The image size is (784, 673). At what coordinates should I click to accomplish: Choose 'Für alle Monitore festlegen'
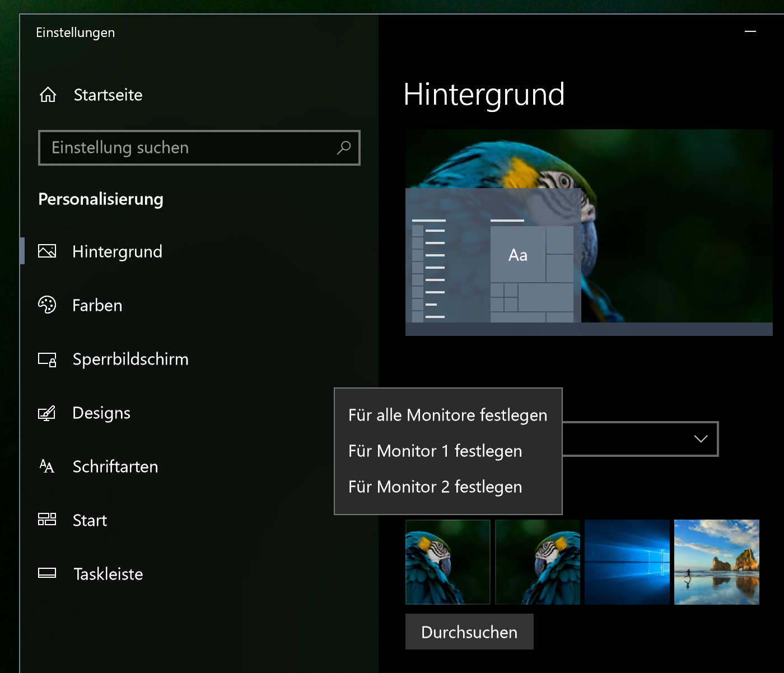[x=447, y=415]
